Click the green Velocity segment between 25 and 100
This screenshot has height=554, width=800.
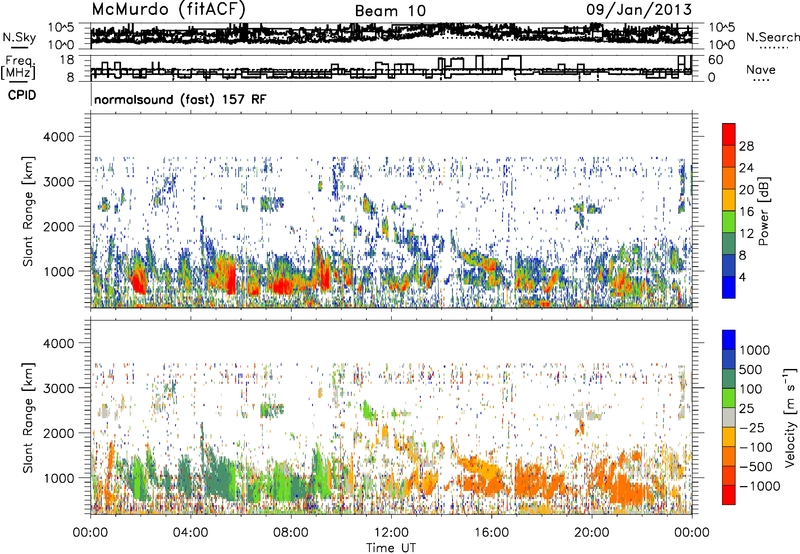pyautogui.click(x=729, y=398)
